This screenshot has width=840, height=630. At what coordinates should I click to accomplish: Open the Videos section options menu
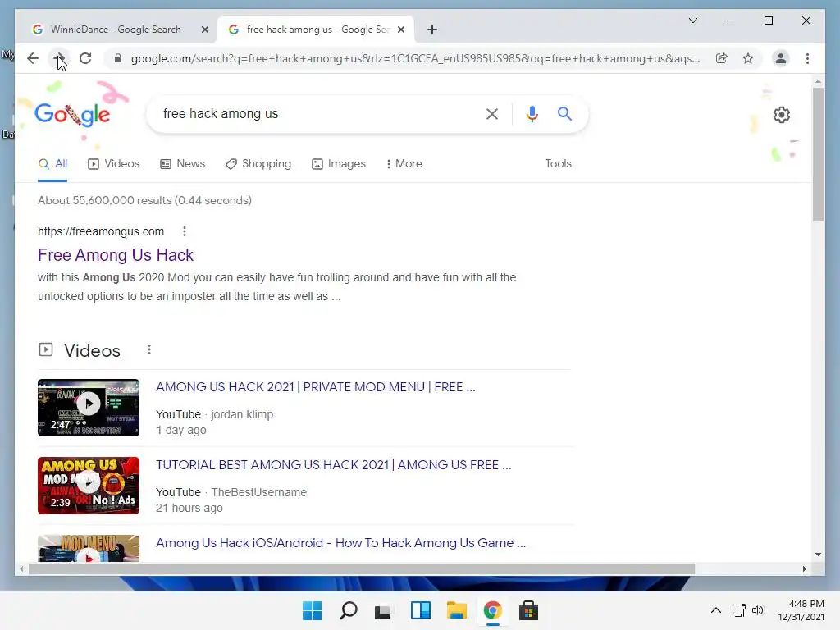click(149, 349)
